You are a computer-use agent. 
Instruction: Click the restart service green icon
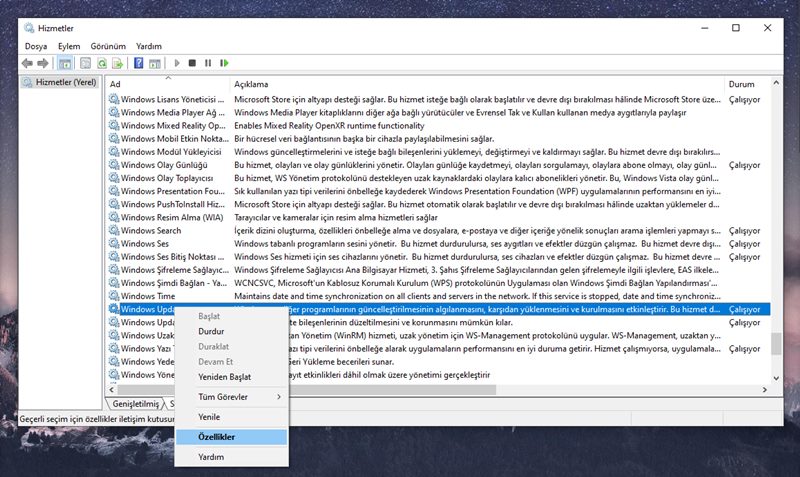pos(224,63)
